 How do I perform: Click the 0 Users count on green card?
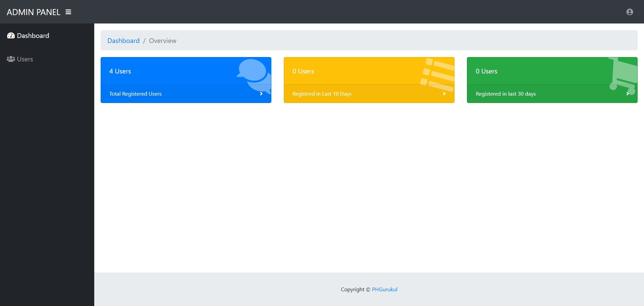pos(486,71)
